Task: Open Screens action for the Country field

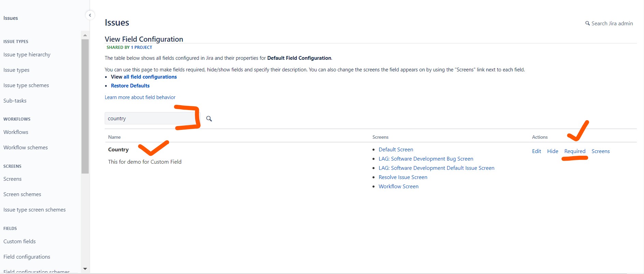Action: point(600,151)
